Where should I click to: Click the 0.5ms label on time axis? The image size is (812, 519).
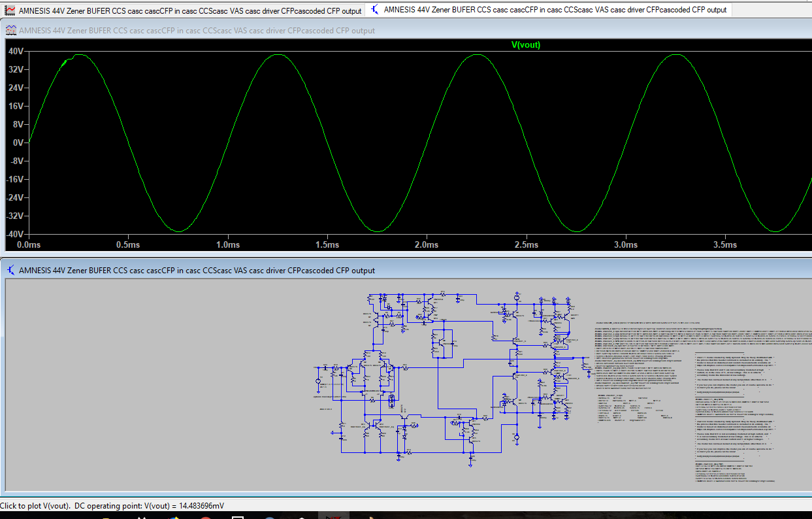pyautogui.click(x=128, y=245)
